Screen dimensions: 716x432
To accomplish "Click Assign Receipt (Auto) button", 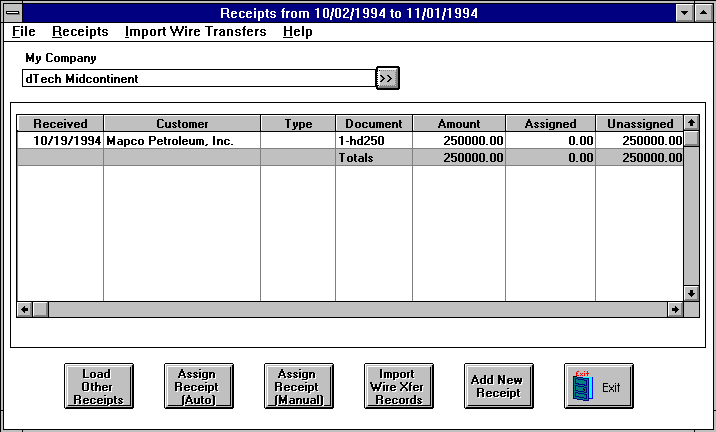I will tap(199, 386).
